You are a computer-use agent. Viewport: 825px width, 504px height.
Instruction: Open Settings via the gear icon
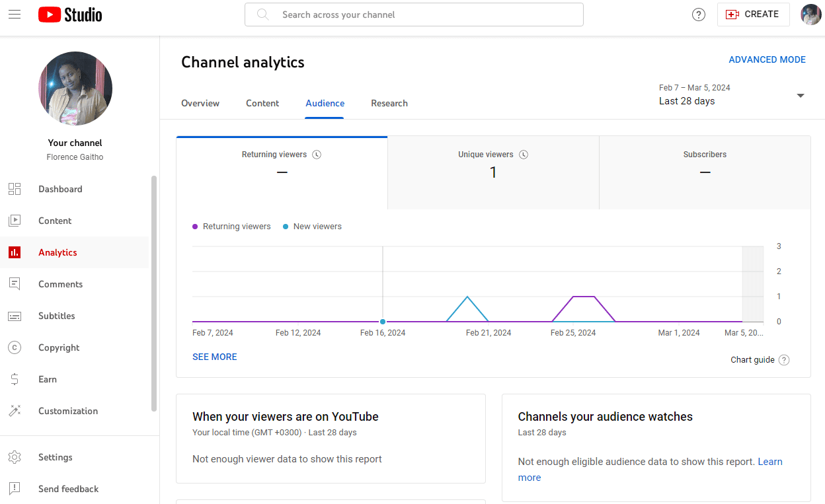[15, 457]
